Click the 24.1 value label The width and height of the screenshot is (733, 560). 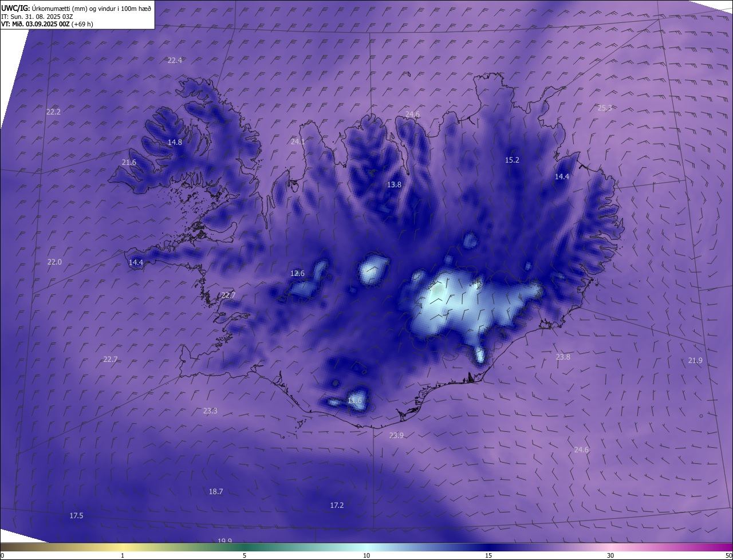click(298, 141)
